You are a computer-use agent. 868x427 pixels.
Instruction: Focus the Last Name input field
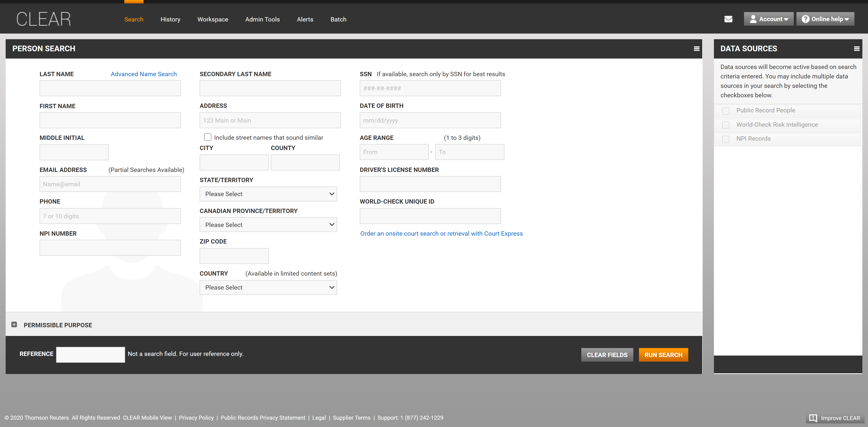point(110,88)
